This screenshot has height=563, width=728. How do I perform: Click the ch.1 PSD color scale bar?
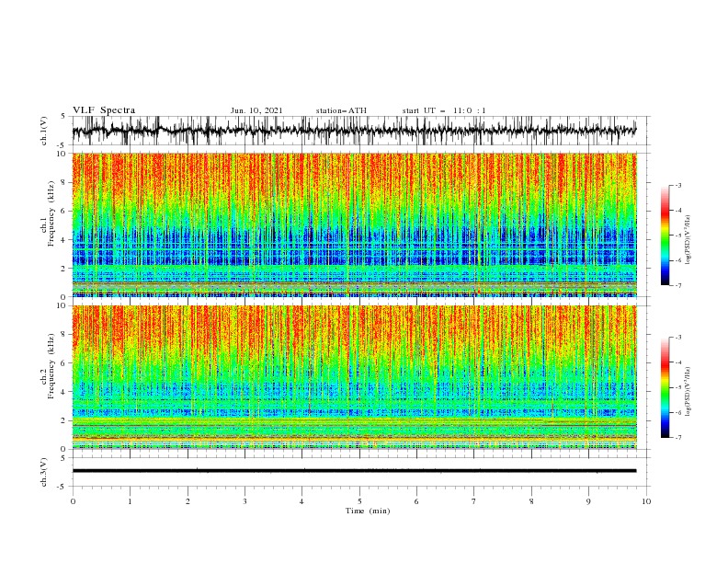[665, 235]
